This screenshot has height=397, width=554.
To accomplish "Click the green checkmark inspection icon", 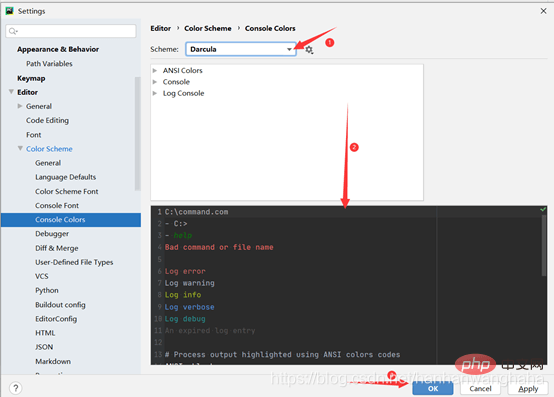I will pos(543,210).
